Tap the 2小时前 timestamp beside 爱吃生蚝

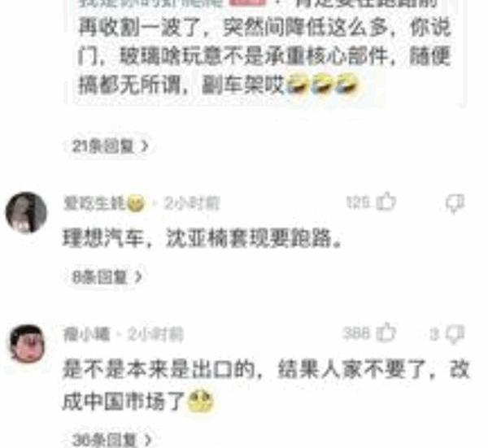pos(192,204)
